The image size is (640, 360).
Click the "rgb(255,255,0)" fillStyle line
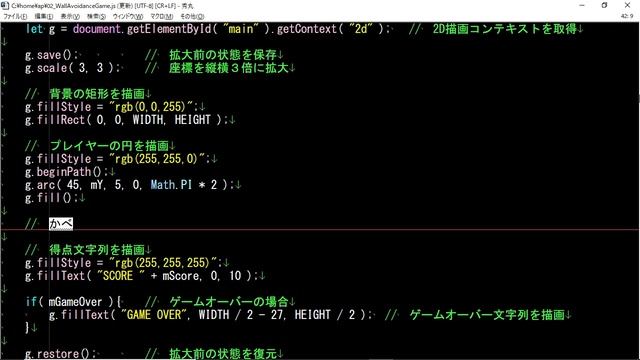pyautogui.click(x=121, y=159)
